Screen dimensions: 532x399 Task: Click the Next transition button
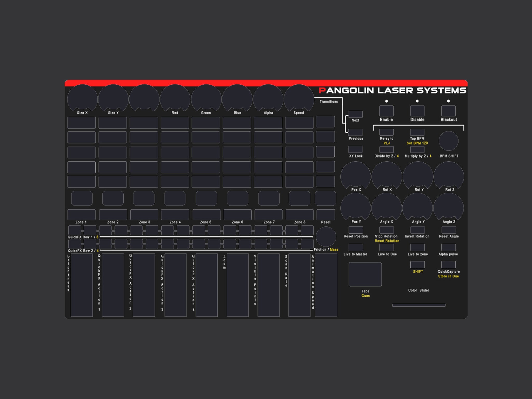point(355,114)
